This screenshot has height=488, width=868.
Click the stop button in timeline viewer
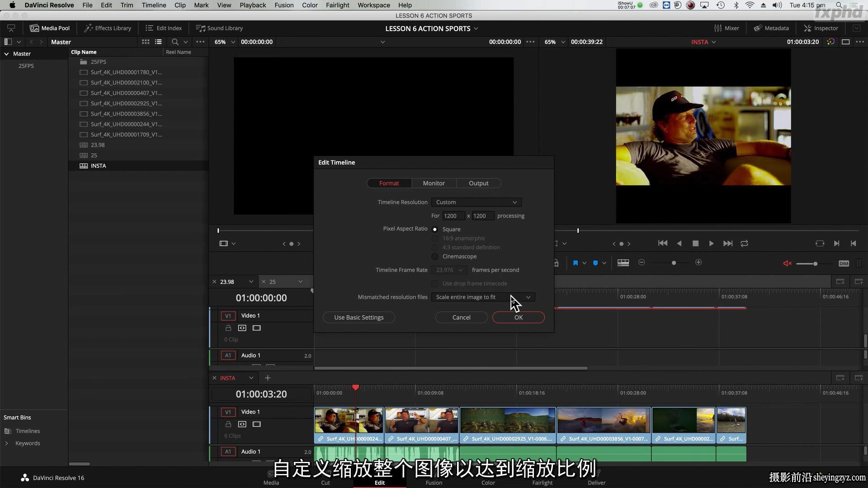point(695,244)
